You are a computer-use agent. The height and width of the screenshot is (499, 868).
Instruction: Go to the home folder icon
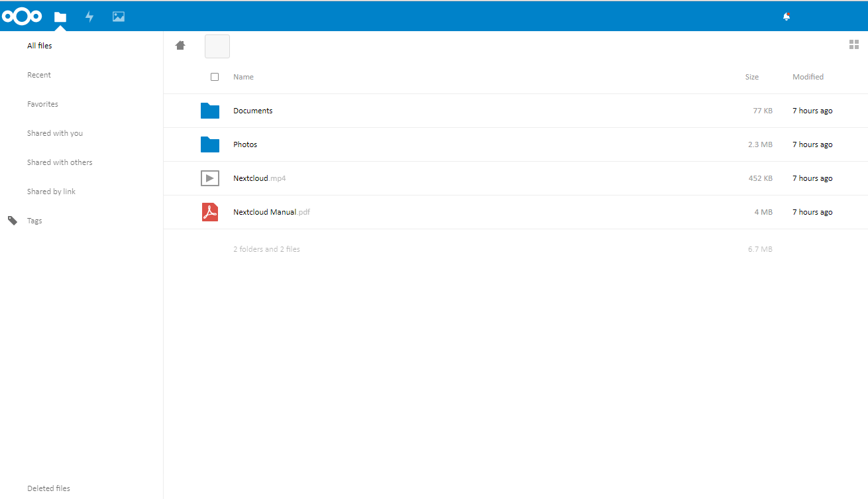[x=180, y=46]
